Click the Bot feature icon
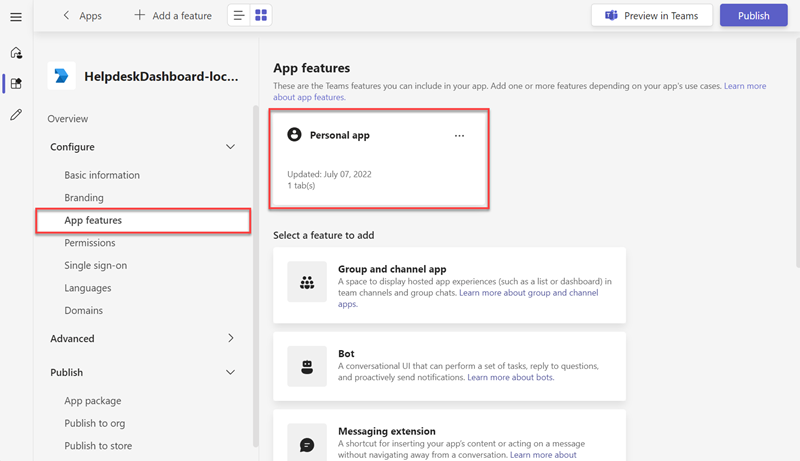This screenshot has height=461, width=800. 307,367
